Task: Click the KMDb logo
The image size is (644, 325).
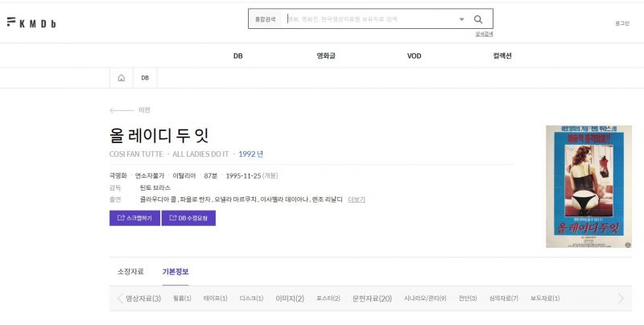Action: 31,23
